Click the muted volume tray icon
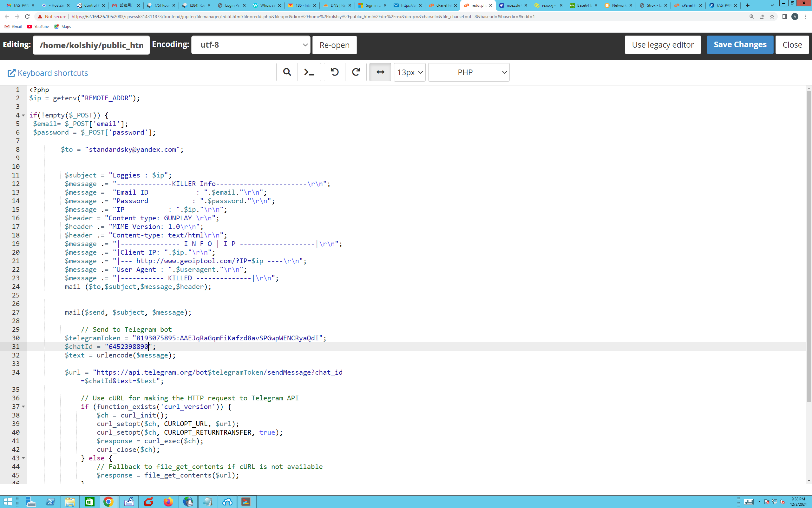This screenshot has width=812, height=508. tap(783, 502)
